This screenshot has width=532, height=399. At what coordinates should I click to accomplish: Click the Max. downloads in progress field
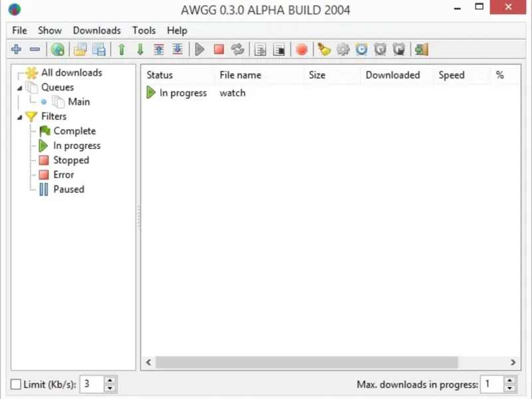pos(492,384)
